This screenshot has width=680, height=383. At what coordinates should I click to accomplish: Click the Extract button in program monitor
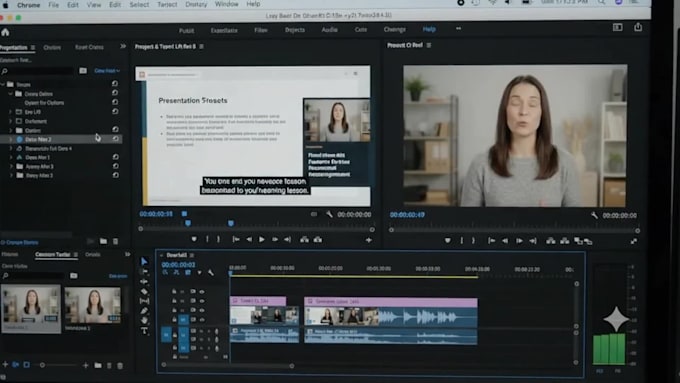pyautogui.click(x=564, y=241)
